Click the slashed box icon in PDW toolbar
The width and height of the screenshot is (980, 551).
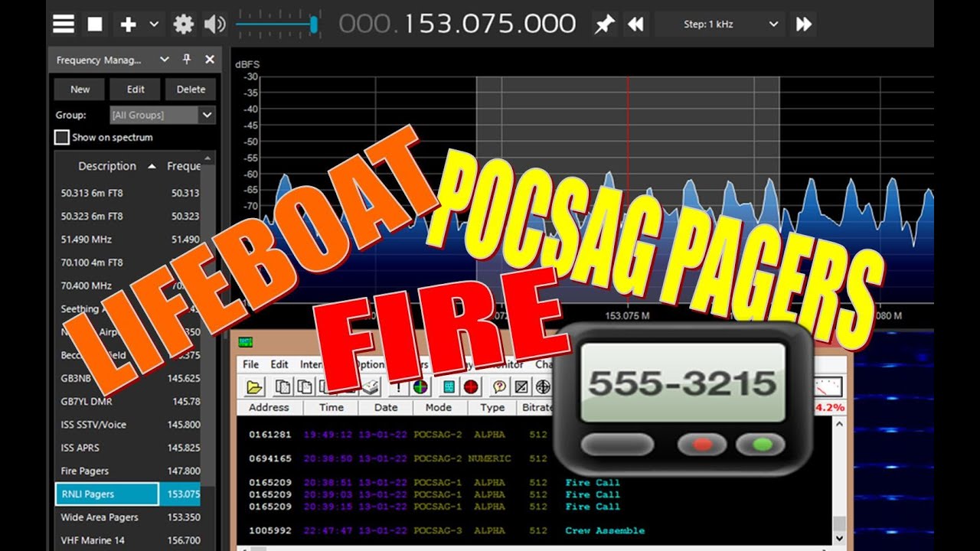tap(521, 386)
